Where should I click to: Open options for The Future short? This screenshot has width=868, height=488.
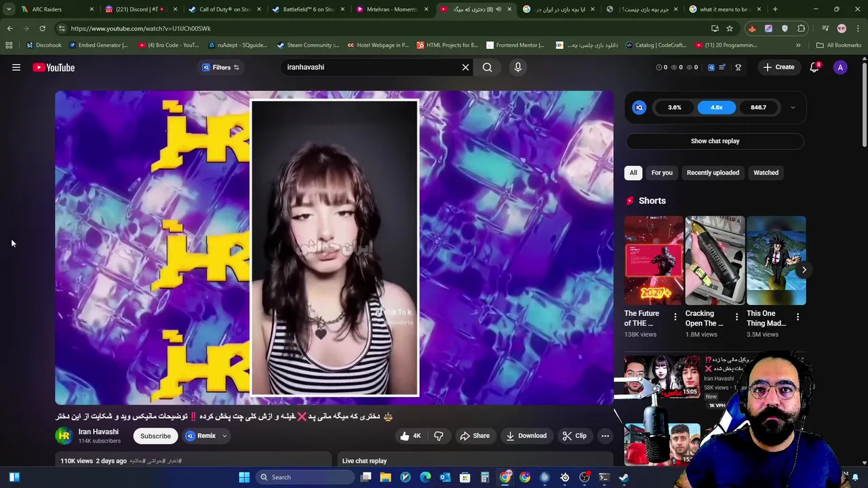coord(675,317)
